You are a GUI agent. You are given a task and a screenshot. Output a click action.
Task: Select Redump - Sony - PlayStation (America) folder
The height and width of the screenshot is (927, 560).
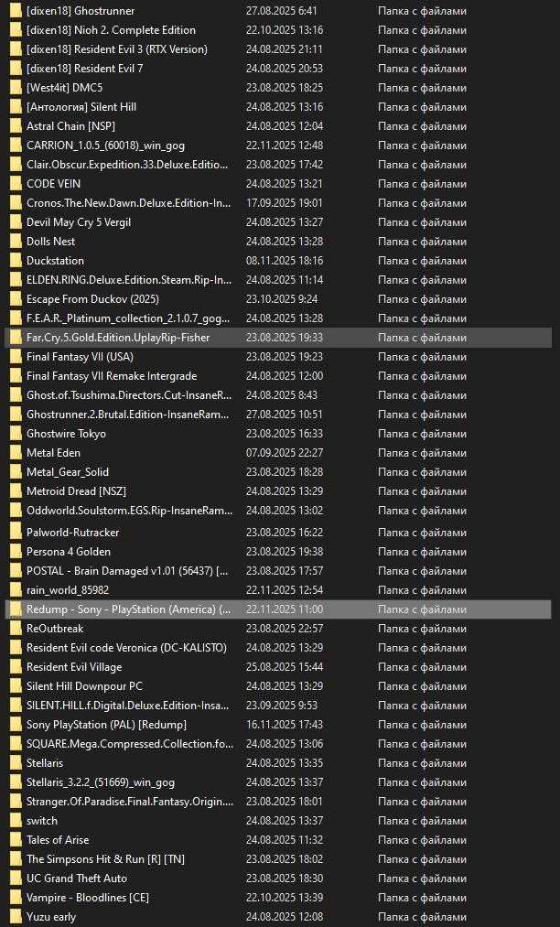click(129, 609)
